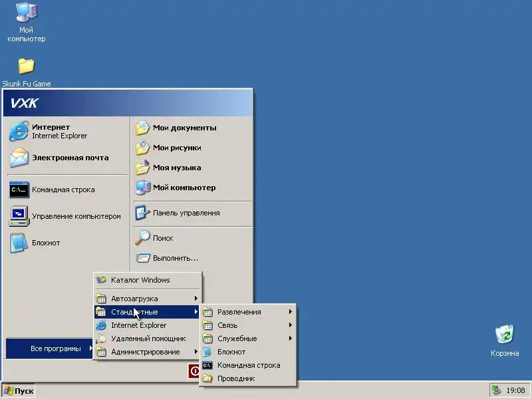Image resolution: width=532 pixels, height=399 pixels.
Task: Expand the Служебные submenu arrow
Action: click(291, 338)
